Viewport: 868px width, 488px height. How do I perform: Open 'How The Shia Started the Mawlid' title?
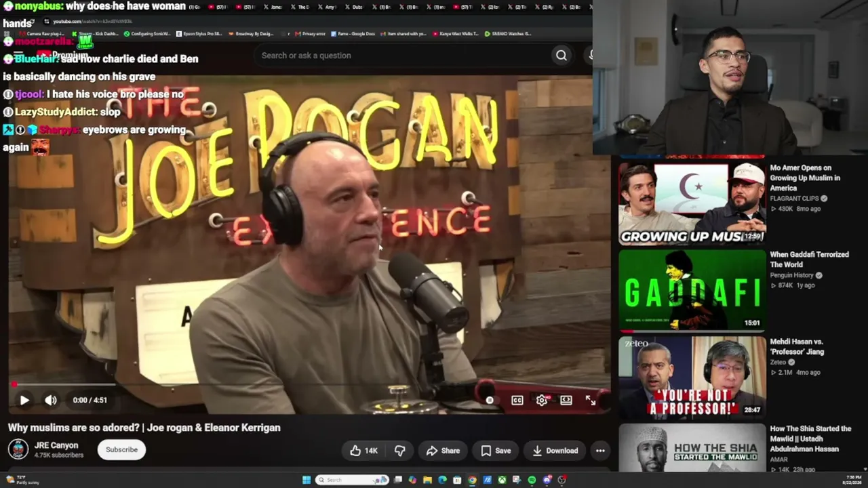click(x=810, y=439)
